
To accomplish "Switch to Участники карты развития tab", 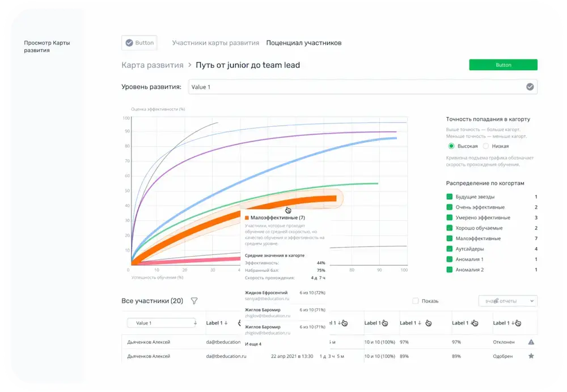I will coord(215,42).
